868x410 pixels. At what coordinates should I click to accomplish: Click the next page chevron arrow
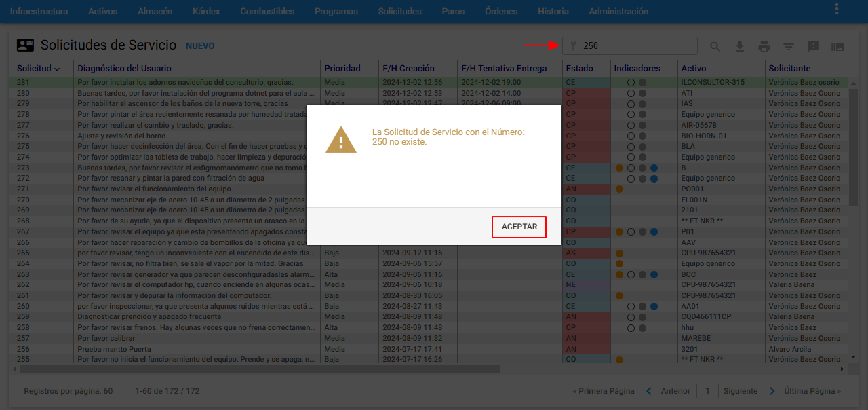(x=772, y=391)
